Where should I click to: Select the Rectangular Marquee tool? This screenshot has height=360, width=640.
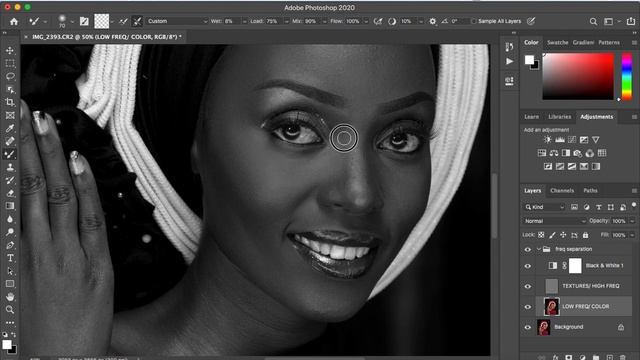point(10,63)
